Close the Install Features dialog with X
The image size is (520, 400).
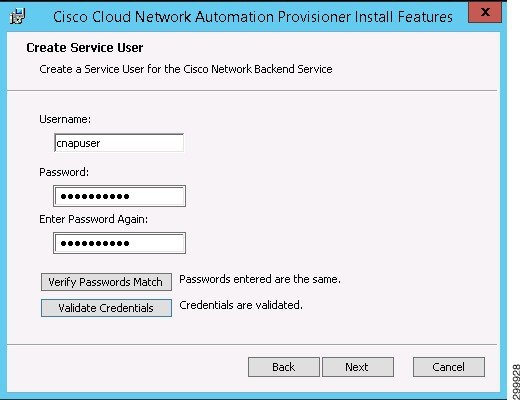[x=485, y=12]
